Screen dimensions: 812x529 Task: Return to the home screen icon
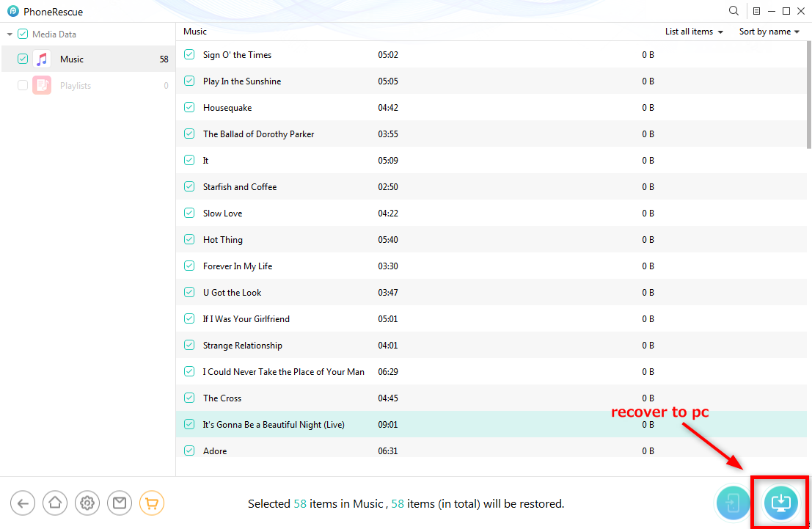(55, 503)
